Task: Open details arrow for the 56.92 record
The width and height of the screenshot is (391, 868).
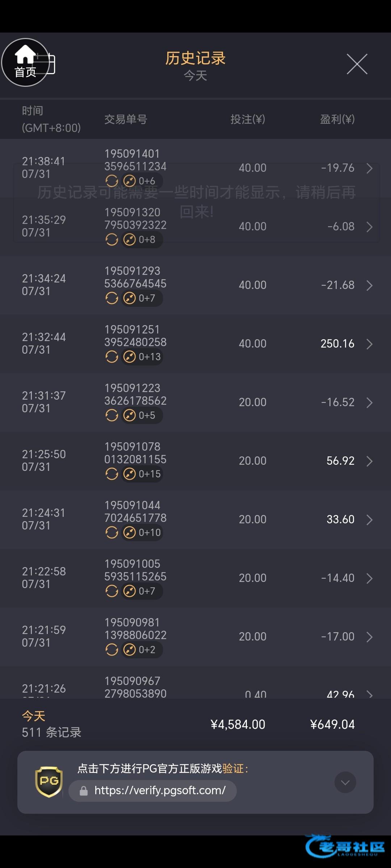Action: pos(369,461)
